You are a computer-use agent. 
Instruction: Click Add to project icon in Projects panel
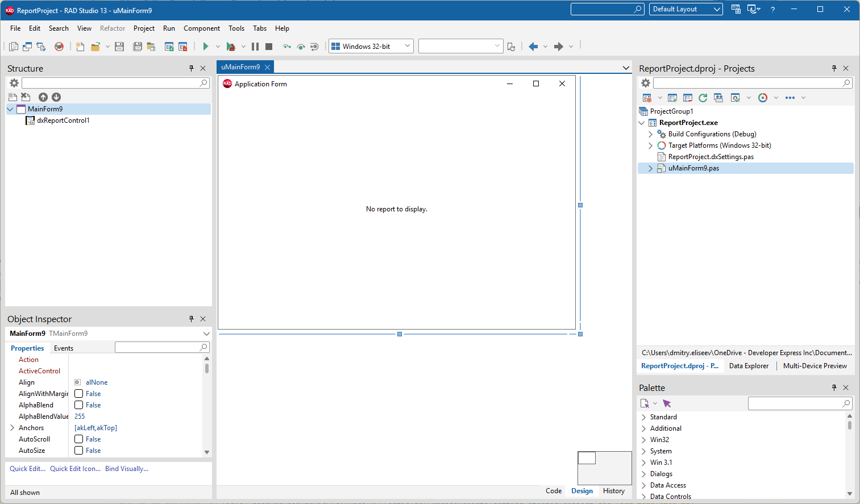(672, 98)
